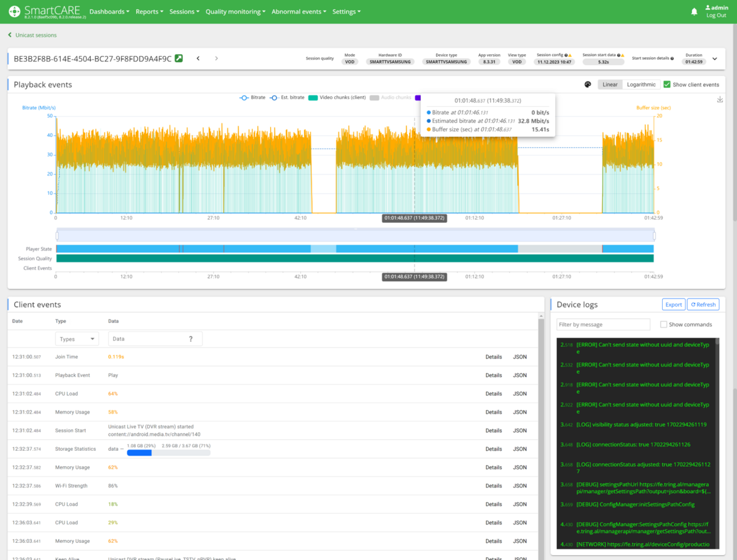737x560 pixels.
Task: Click left handle of chart range slider
Action: [x=57, y=236]
